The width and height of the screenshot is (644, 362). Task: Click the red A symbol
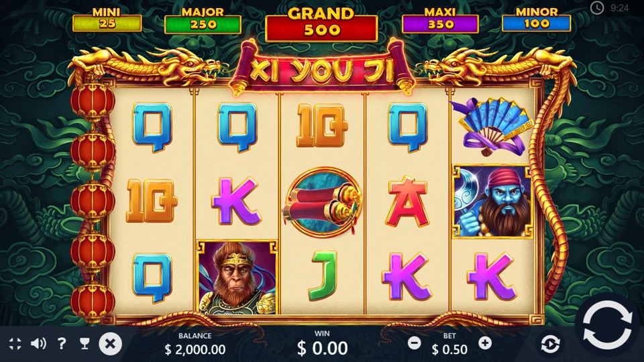[x=407, y=202]
